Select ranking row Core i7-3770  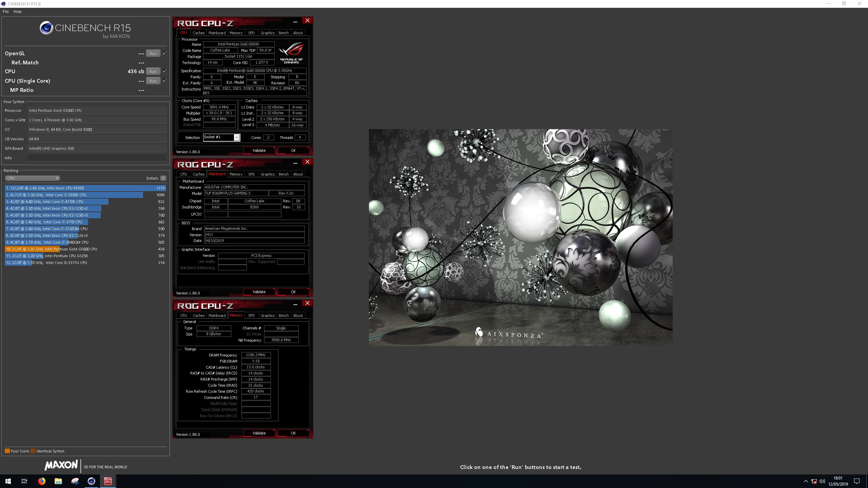click(85, 222)
